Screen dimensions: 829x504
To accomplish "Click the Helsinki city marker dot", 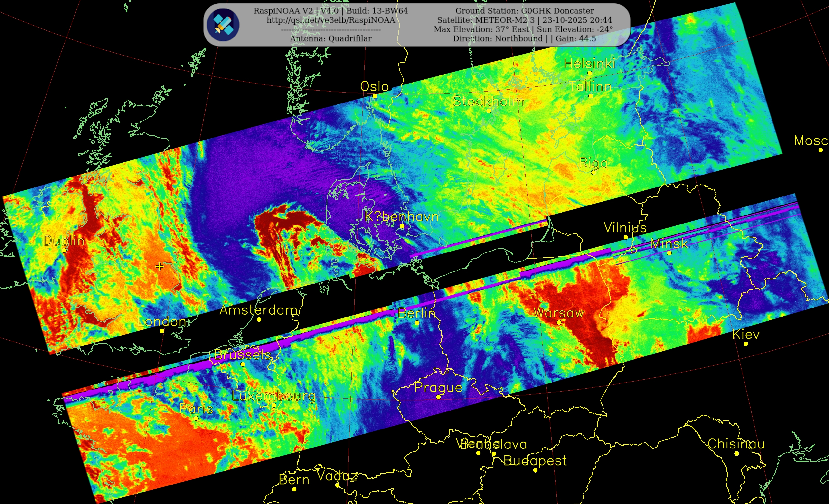I will point(590,73).
